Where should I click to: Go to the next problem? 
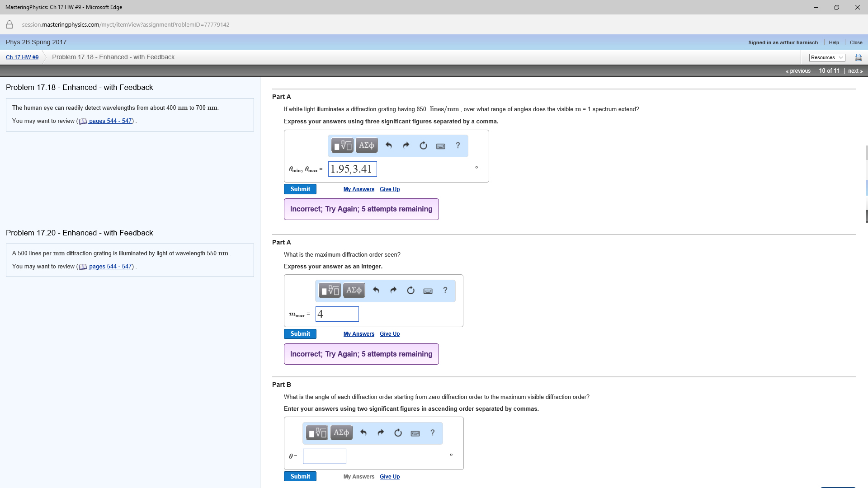click(855, 71)
